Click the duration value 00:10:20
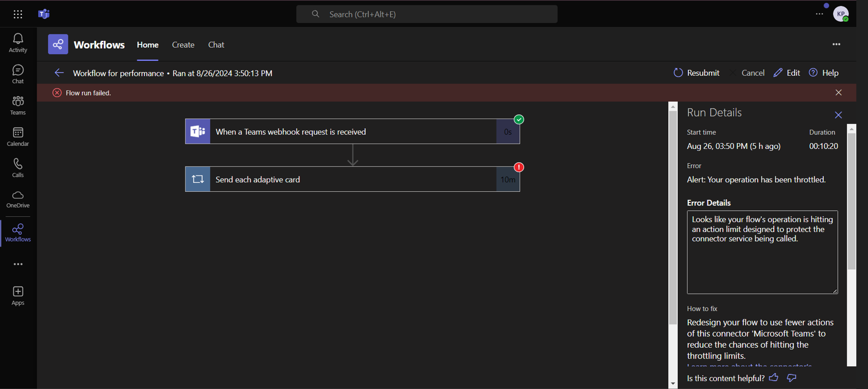Image resolution: width=868 pixels, height=389 pixels. pos(823,146)
